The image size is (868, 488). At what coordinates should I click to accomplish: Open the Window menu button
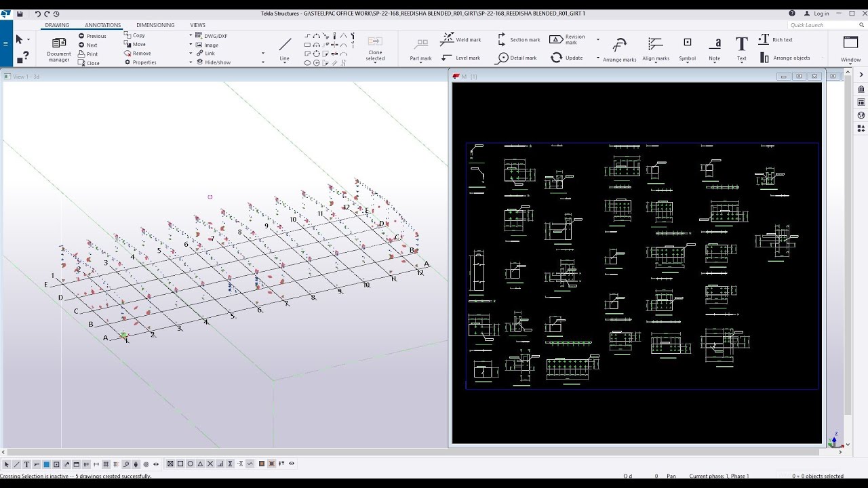[x=850, y=49]
